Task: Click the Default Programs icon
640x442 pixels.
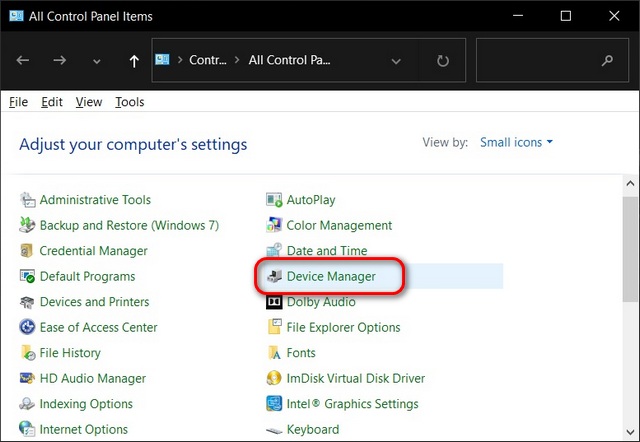Action: point(27,276)
